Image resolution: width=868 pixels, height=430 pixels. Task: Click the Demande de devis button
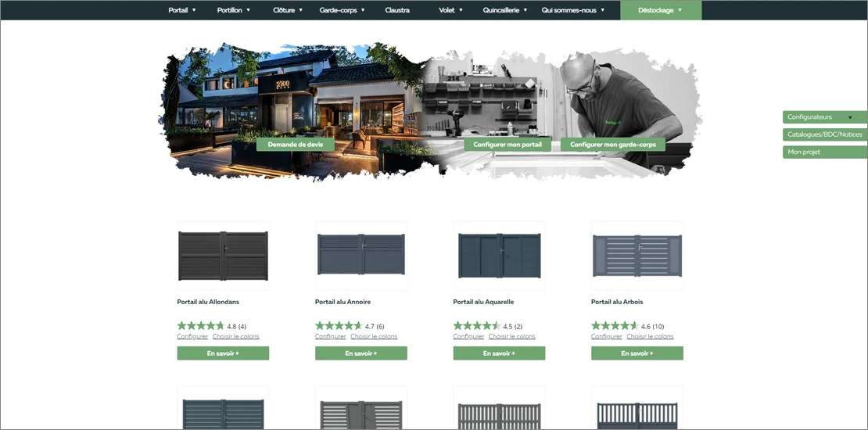click(295, 145)
